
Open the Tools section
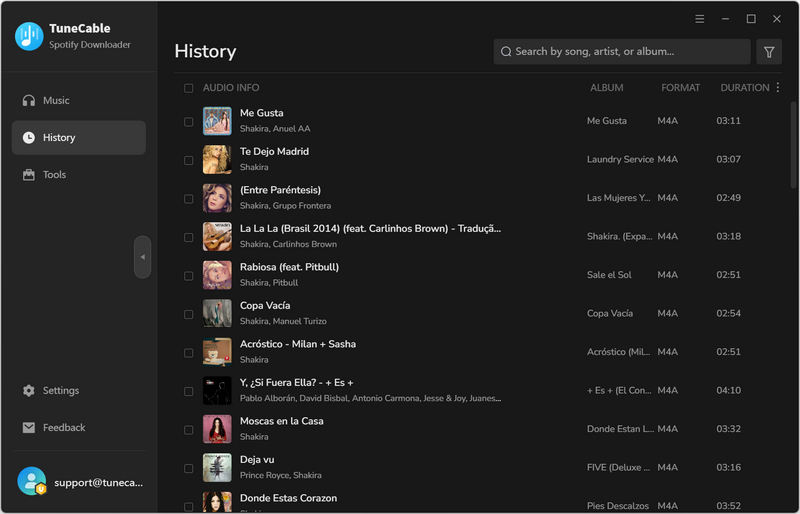pos(79,175)
